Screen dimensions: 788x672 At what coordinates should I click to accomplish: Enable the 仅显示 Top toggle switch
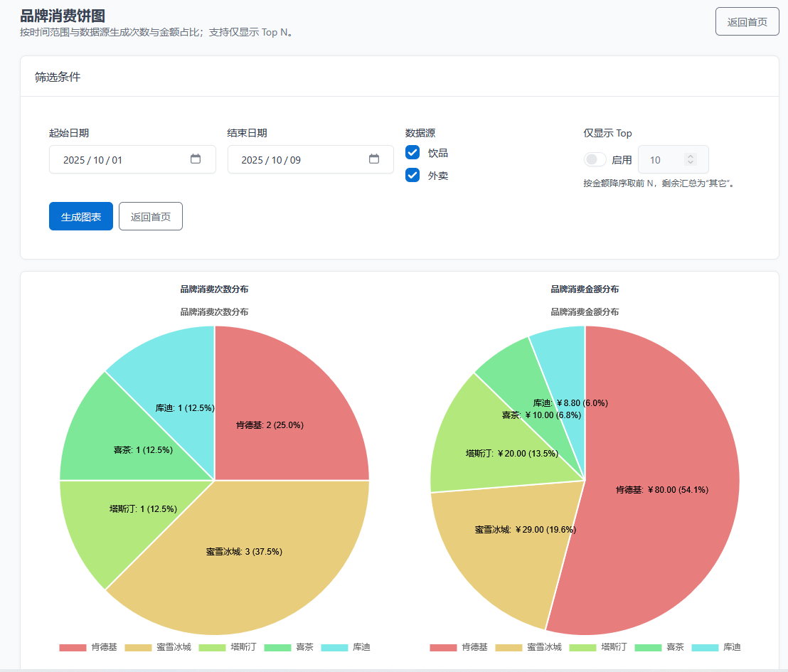tap(595, 160)
